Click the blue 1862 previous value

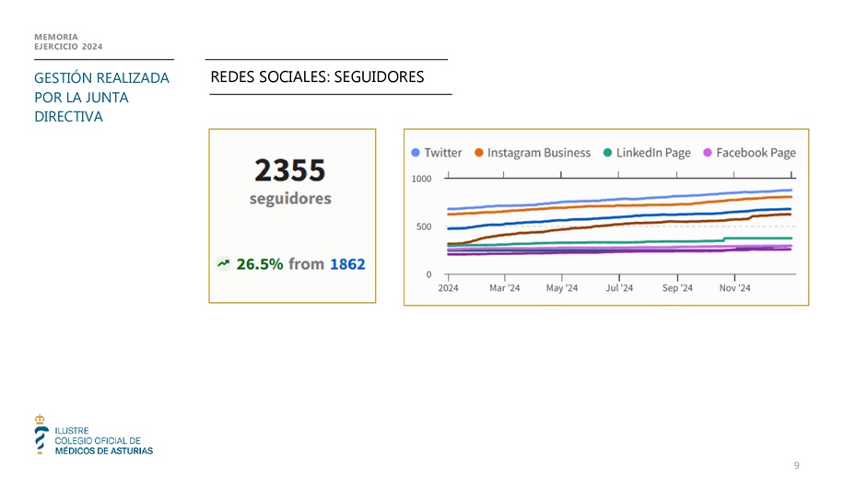347,264
